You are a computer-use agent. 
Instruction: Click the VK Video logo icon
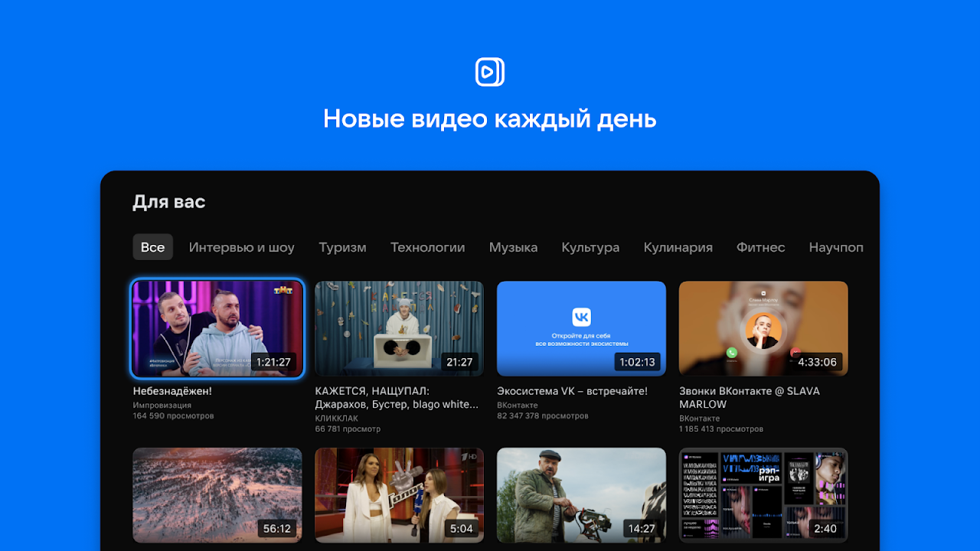pos(489,71)
